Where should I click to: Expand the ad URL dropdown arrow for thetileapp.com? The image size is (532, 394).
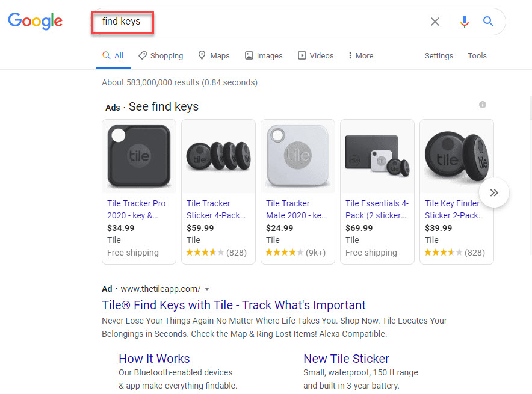(207, 289)
